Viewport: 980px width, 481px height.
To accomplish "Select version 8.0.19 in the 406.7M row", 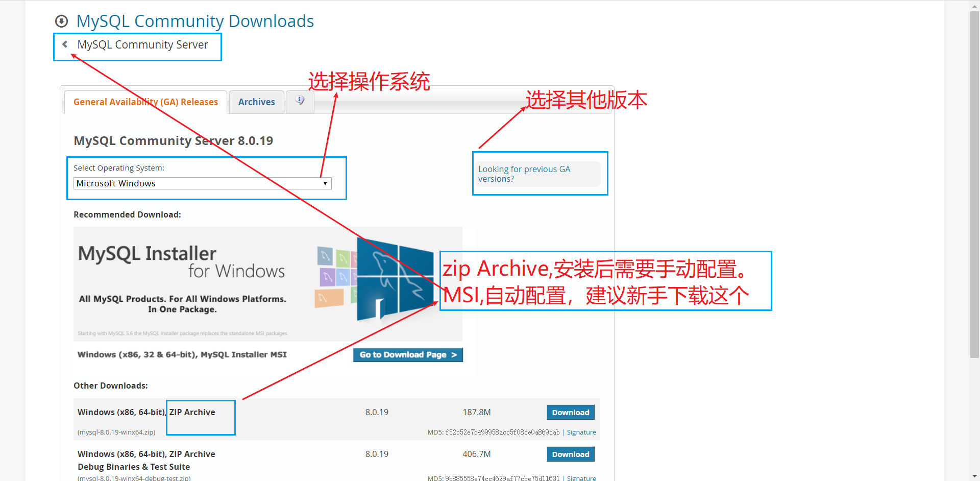I will pos(377,454).
